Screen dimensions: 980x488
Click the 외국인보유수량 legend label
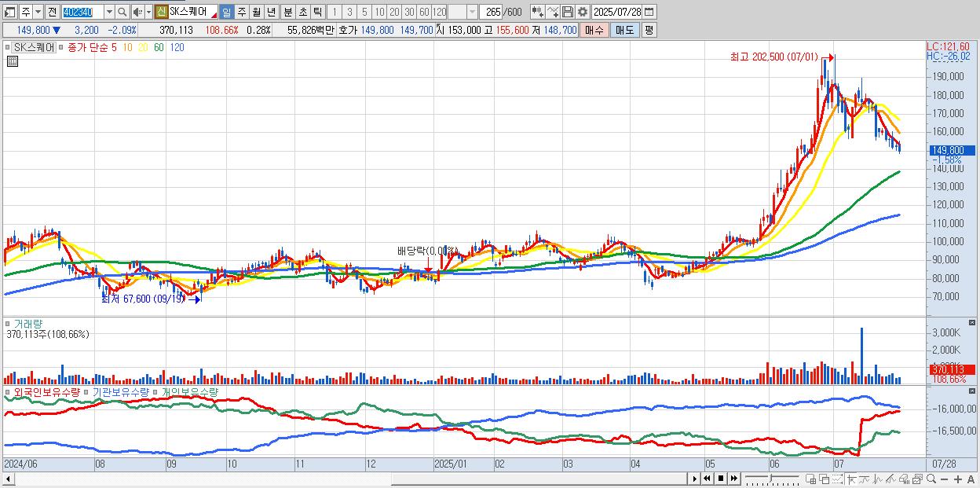(x=46, y=391)
